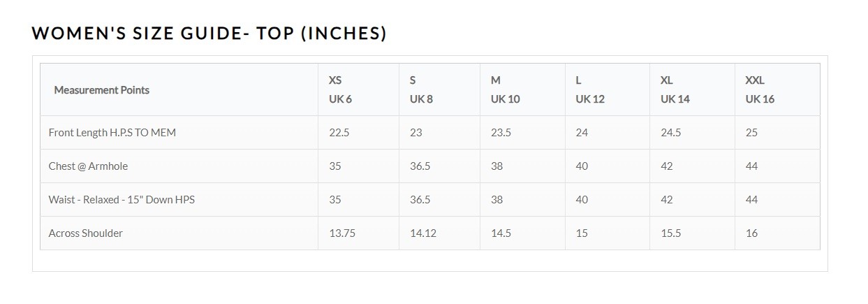Click the Across Shoulder row label
This screenshot has height=304, width=868.
[x=85, y=233]
